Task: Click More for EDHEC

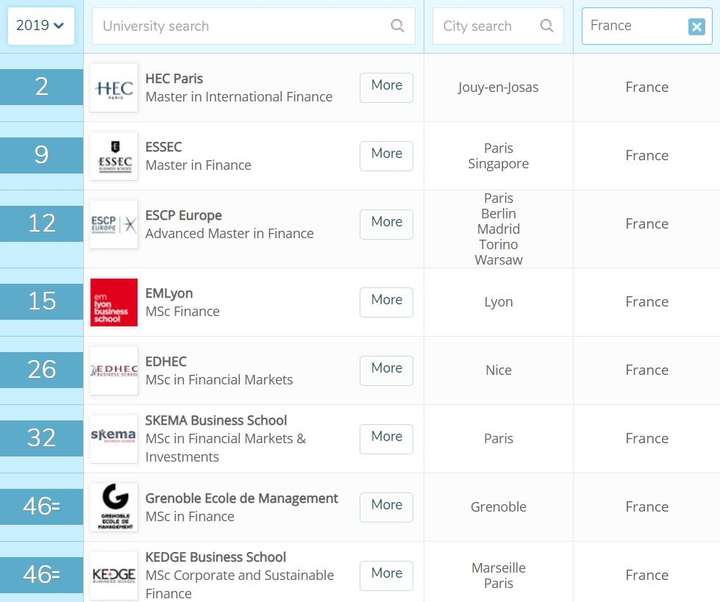Action: pos(387,370)
